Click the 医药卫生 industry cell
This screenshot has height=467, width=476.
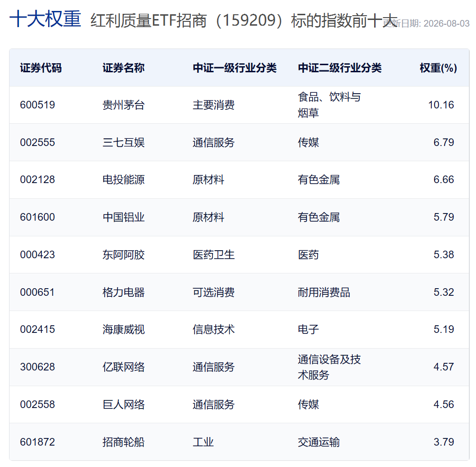pyautogui.click(x=214, y=255)
